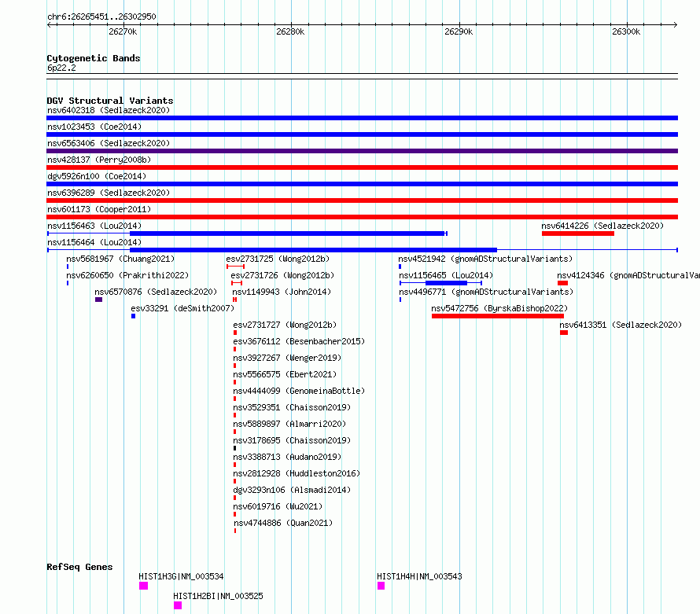Viewport: 700px width, 614px height.
Task: Click the 26270k ruler mark
Action: click(x=123, y=31)
